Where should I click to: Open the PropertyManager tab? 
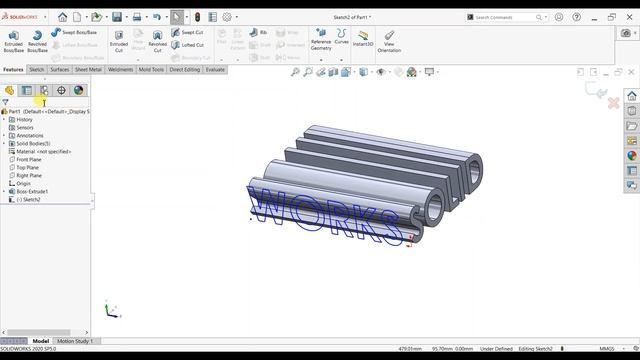pos(27,90)
